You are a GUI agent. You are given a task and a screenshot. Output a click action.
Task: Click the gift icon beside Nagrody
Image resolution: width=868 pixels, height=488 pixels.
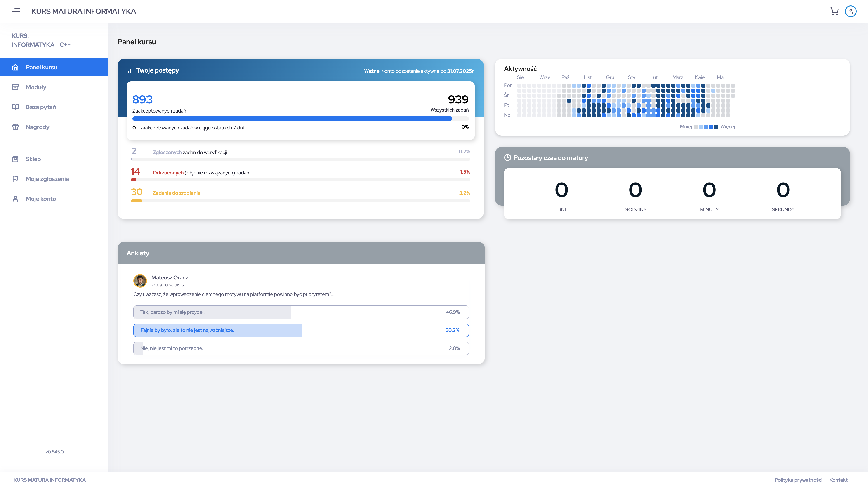point(15,127)
